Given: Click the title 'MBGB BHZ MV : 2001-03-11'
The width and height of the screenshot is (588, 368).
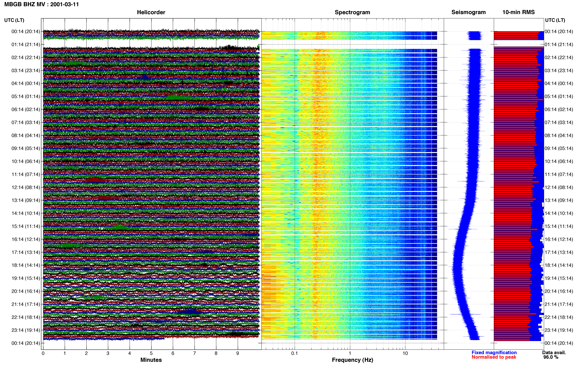Looking at the screenshot, I should click(42, 4).
